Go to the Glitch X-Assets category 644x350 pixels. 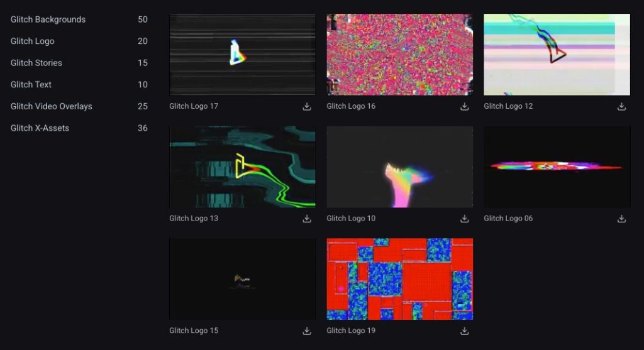40,128
